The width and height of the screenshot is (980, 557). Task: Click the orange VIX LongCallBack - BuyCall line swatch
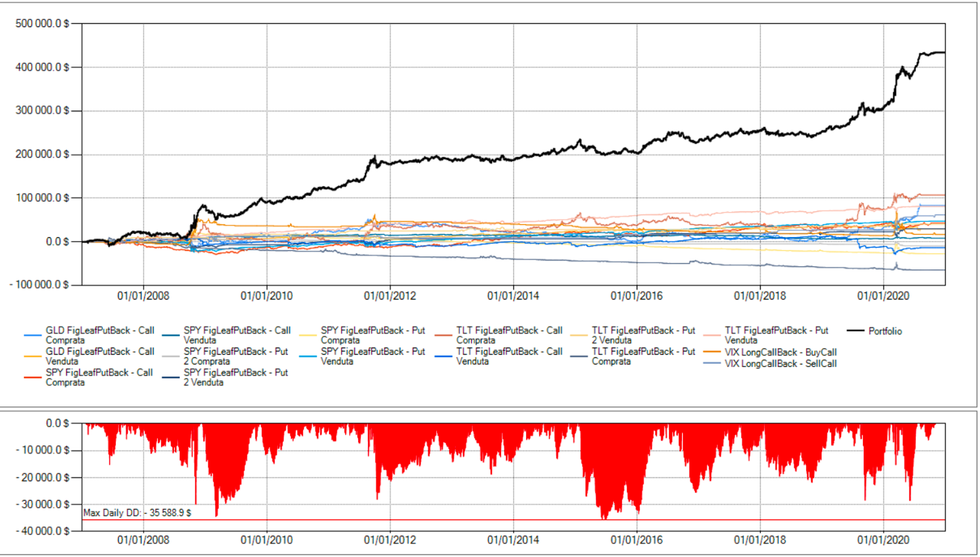[x=712, y=352]
